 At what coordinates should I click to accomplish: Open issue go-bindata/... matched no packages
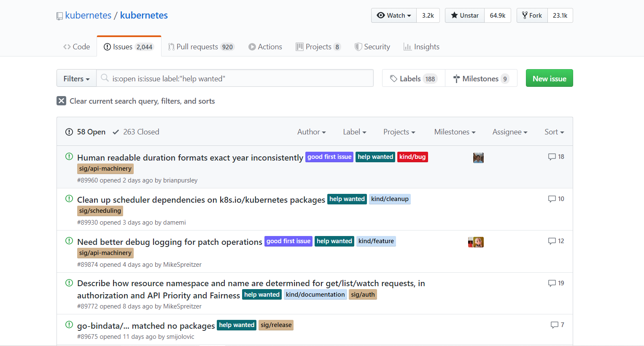(146, 326)
